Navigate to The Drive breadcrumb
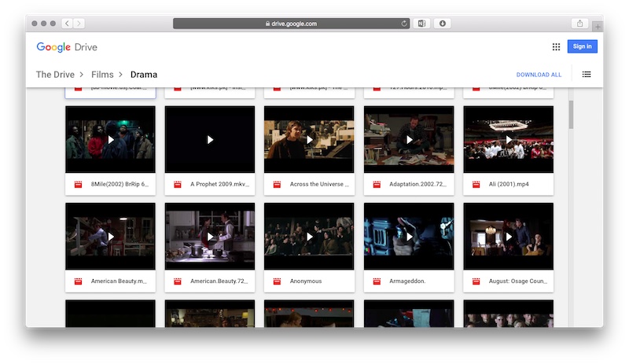Screen dimensions: 629x364 (x=55, y=75)
